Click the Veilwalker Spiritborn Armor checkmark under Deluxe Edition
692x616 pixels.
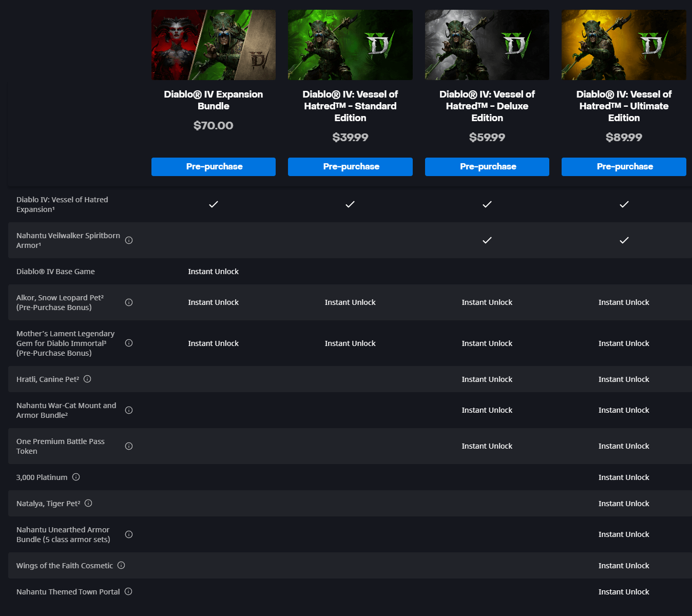coord(487,240)
